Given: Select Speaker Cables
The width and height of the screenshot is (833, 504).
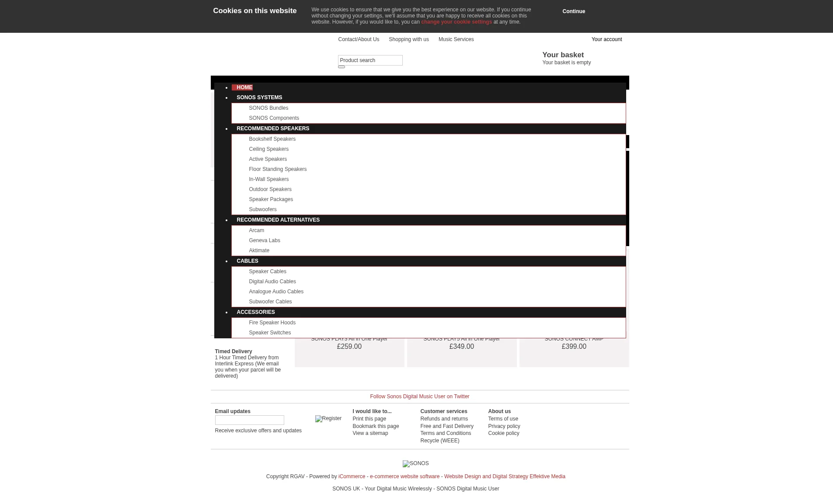Looking at the screenshot, I should pos(267,271).
